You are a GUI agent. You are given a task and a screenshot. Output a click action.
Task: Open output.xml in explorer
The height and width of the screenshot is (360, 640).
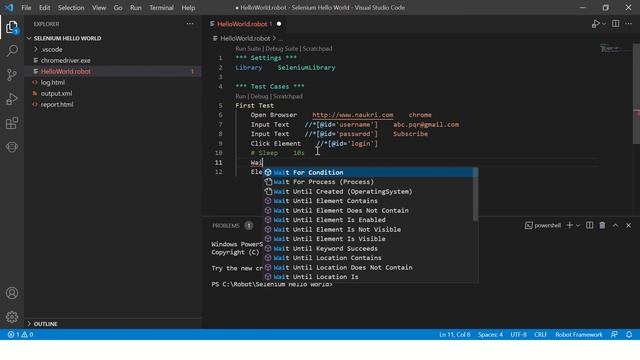[x=56, y=93]
